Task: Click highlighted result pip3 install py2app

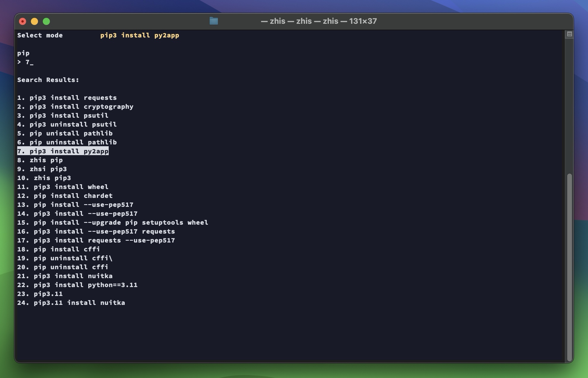Action: pyautogui.click(x=63, y=151)
